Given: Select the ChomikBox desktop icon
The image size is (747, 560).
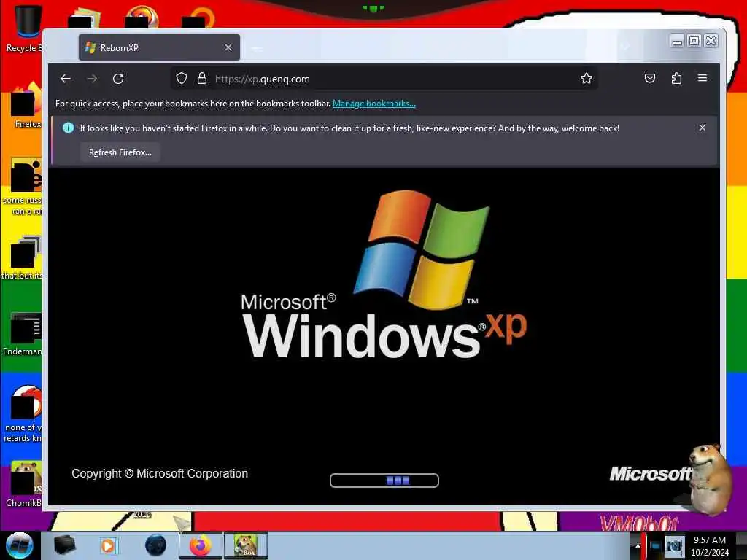Looking at the screenshot, I should tap(23, 483).
